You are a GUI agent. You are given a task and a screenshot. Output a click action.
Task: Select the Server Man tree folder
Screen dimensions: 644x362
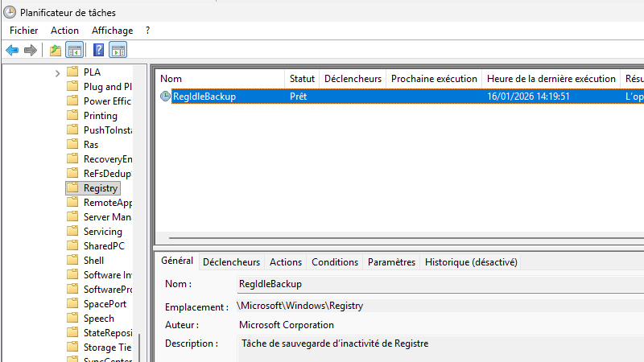107,216
